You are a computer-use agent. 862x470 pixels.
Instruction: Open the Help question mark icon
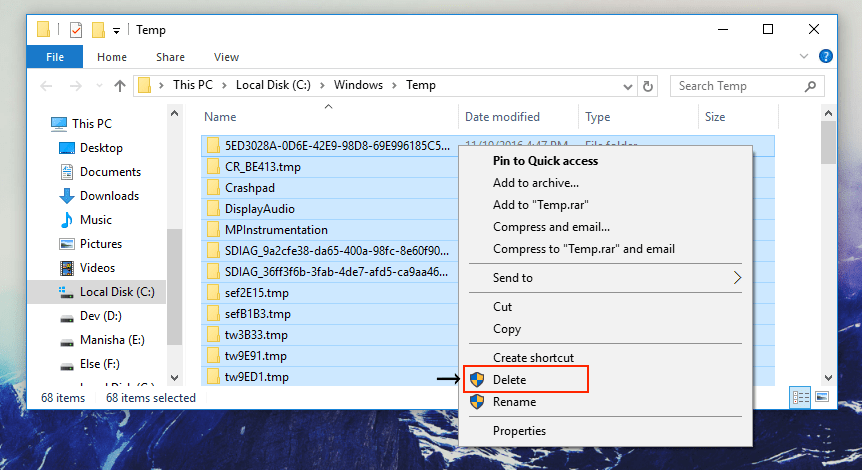[x=826, y=57]
